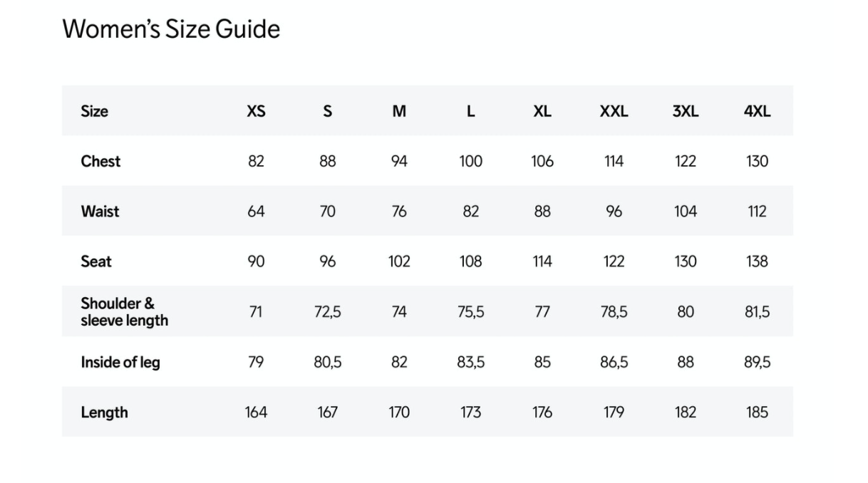The image size is (868, 483).
Task: Click the Seat row label
Action: click(x=96, y=261)
